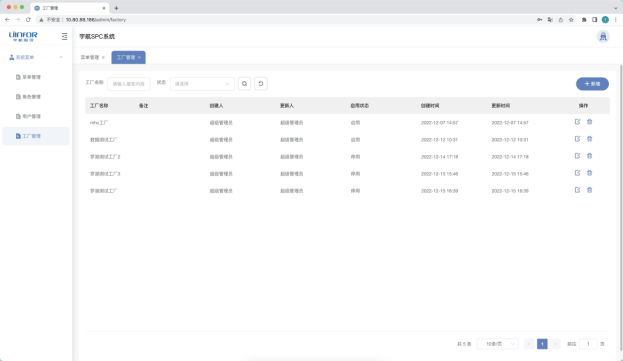Open the saved passwords key icon
The image size is (623, 361).
tap(540, 19)
